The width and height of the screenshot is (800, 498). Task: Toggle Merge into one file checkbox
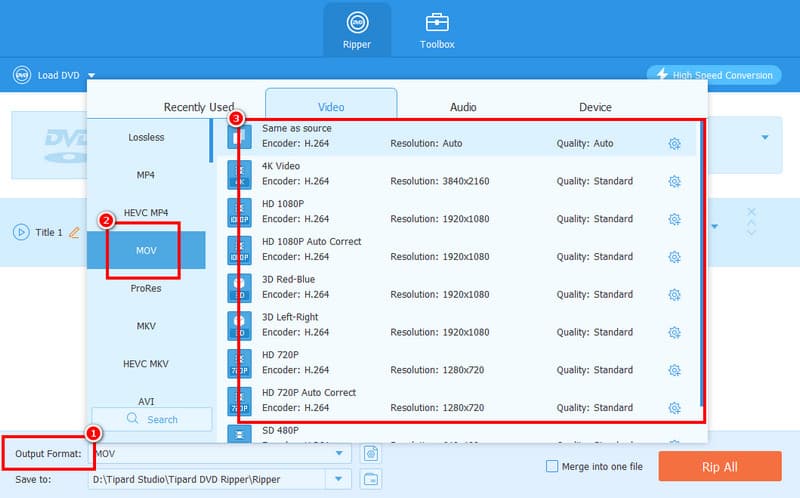coord(552,466)
